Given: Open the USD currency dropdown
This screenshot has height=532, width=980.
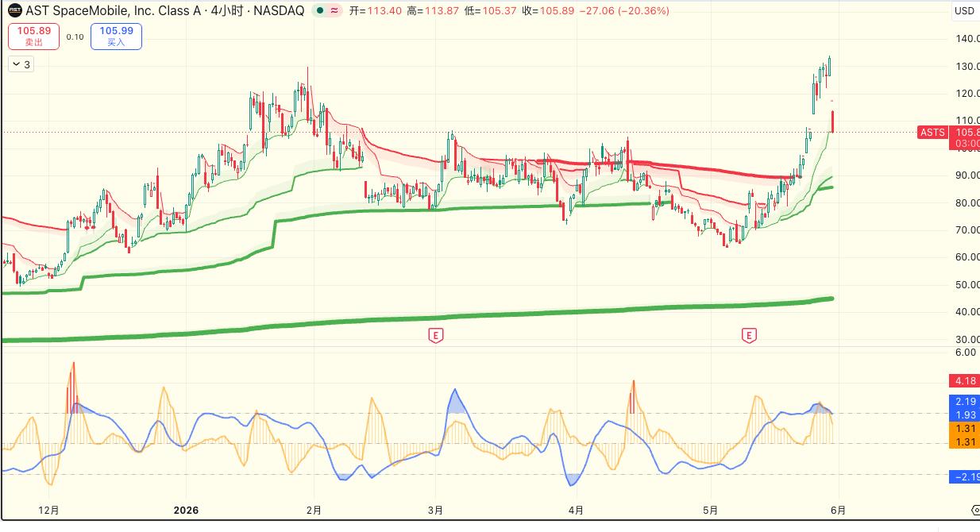Looking at the screenshot, I should pyautogui.click(x=964, y=11).
